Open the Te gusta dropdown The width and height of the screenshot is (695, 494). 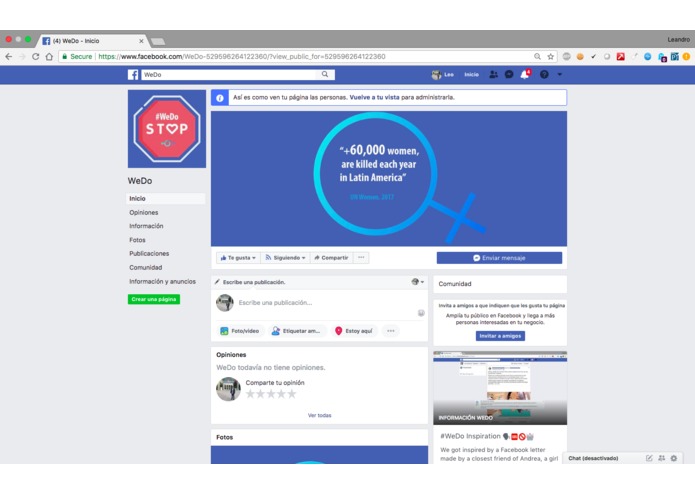238,258
